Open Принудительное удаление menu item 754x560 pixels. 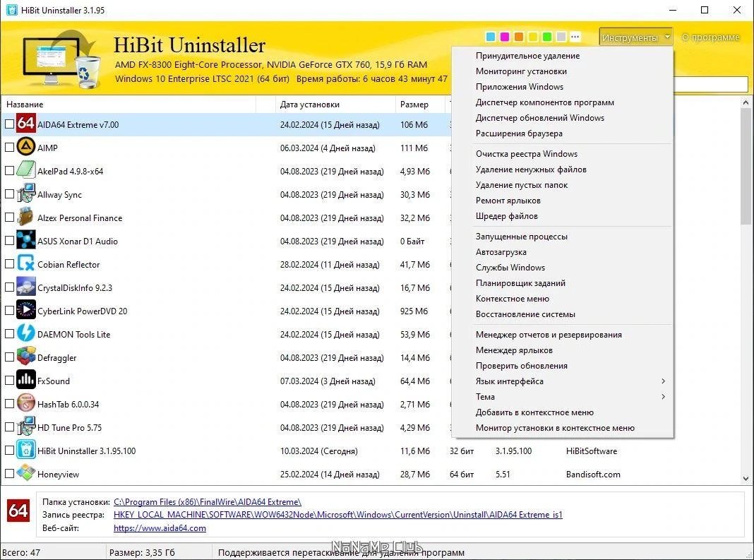pos(563,55)
